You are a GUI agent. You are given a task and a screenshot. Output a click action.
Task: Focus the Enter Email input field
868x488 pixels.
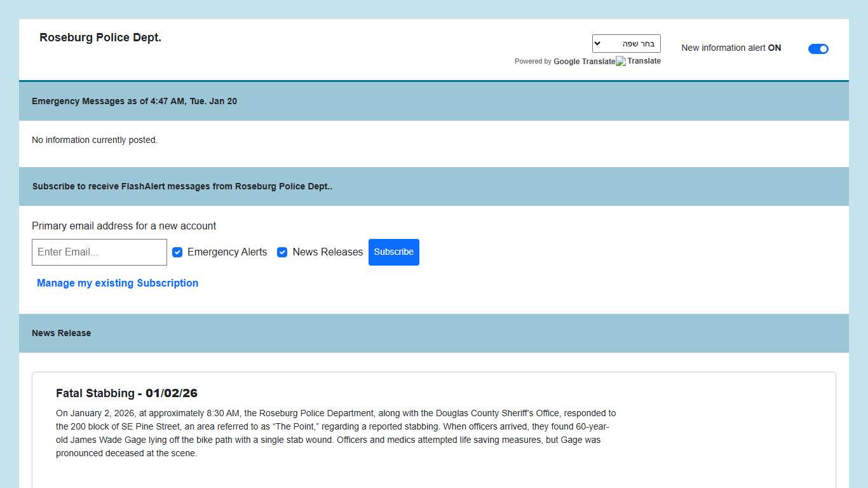[x=99, y=252]
